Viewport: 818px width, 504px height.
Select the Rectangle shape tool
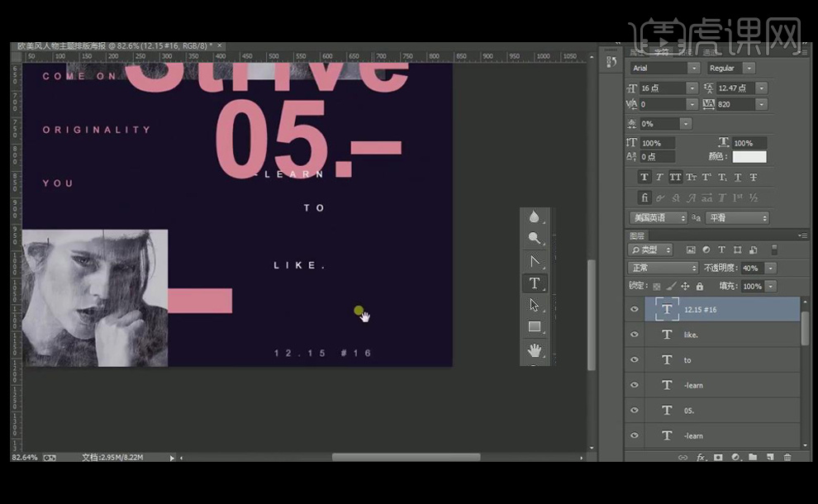pos(535,326)
